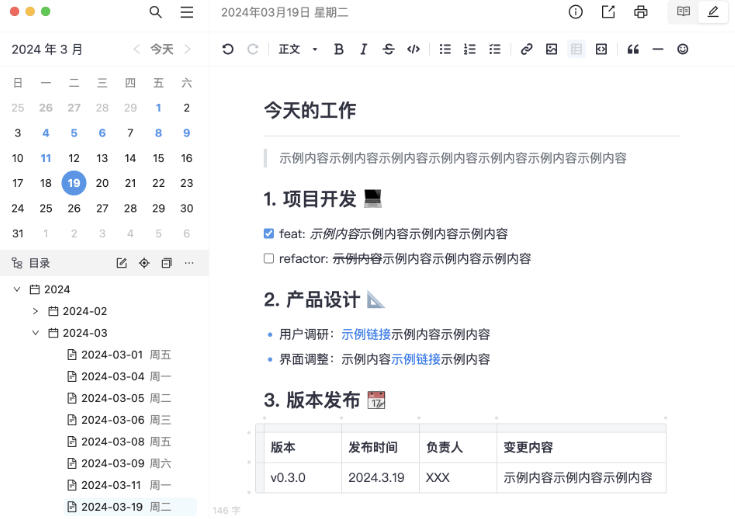The image size is (735, 519).
Task: Open note 2024-03-04 周一
Action: [x=119, y=376]
